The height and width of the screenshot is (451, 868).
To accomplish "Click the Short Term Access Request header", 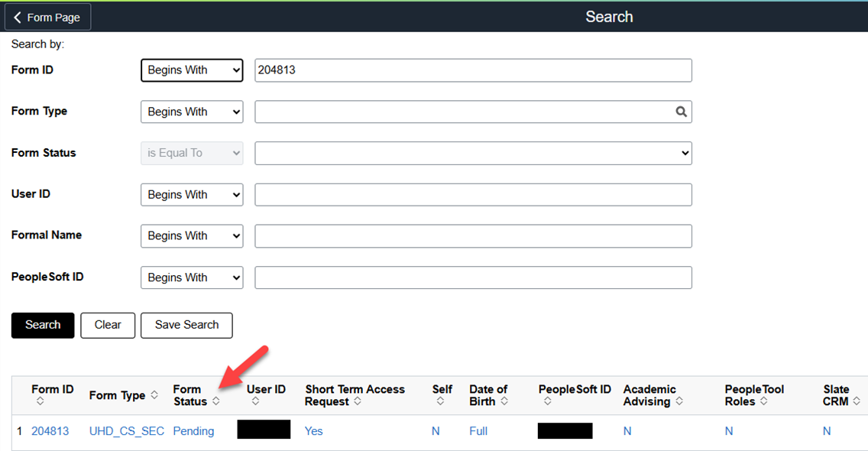I will 355,395.
